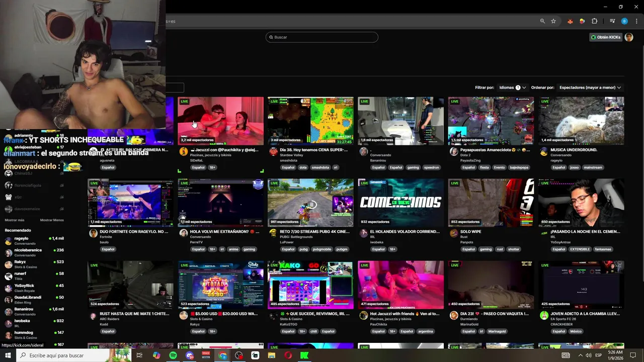
Task: Open PaysaitaZing channel avatar
Action: pyautogui.click(x=454, y=151)
